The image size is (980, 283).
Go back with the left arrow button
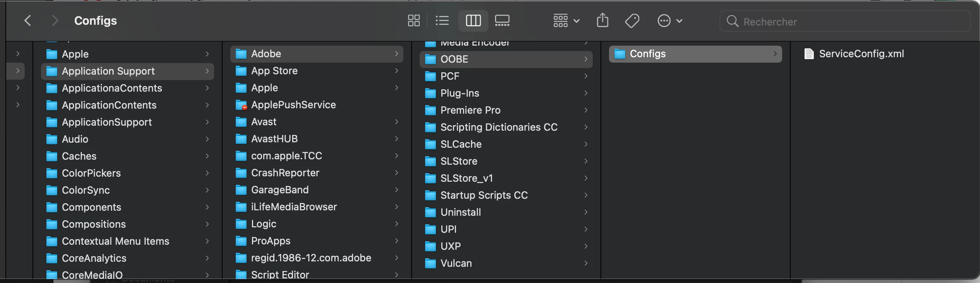coord(27,20)
